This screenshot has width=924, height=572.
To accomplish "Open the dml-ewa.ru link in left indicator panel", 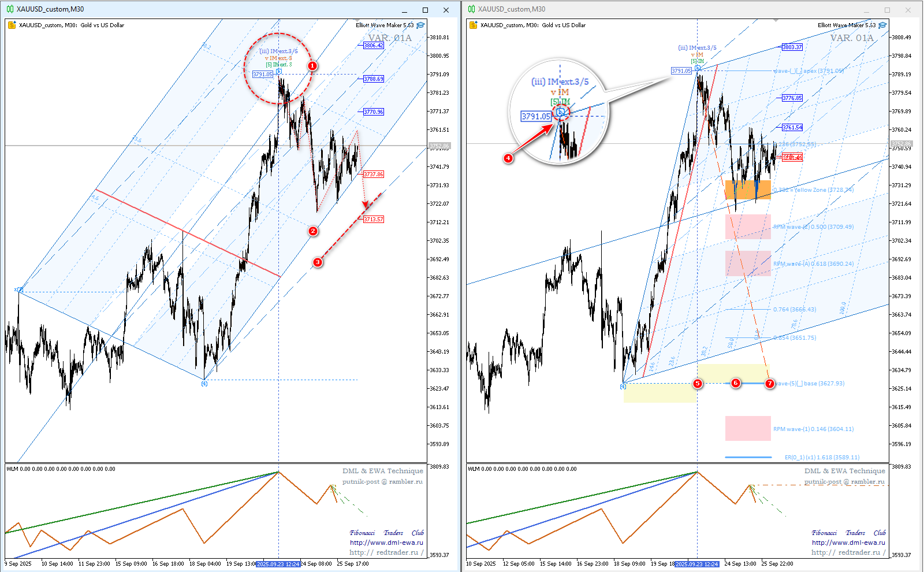I will click(386, 543).
